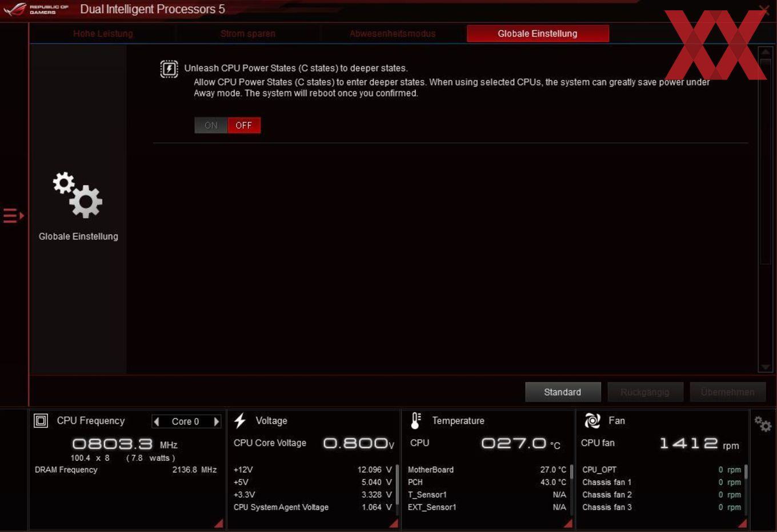The width and height of the screenshot is (777, 532).
Task: Click the CPU power states chip icon
Action: [x=169, y=69]
